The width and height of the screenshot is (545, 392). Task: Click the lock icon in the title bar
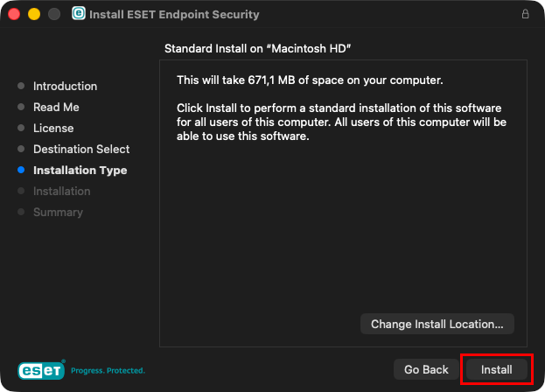[525, 15]
